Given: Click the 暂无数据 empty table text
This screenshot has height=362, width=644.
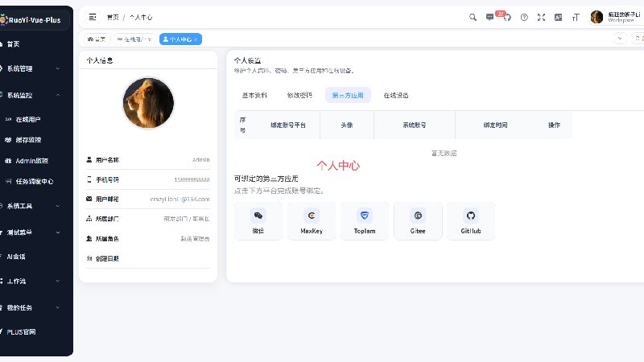Looking at the screenshot, I should [444, 153].
